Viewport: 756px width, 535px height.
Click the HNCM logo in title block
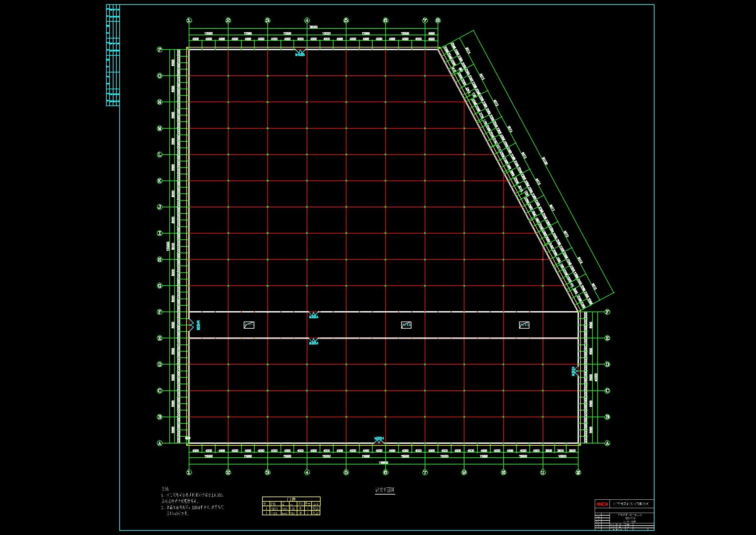pyautogui.click(x=602, y=504)
